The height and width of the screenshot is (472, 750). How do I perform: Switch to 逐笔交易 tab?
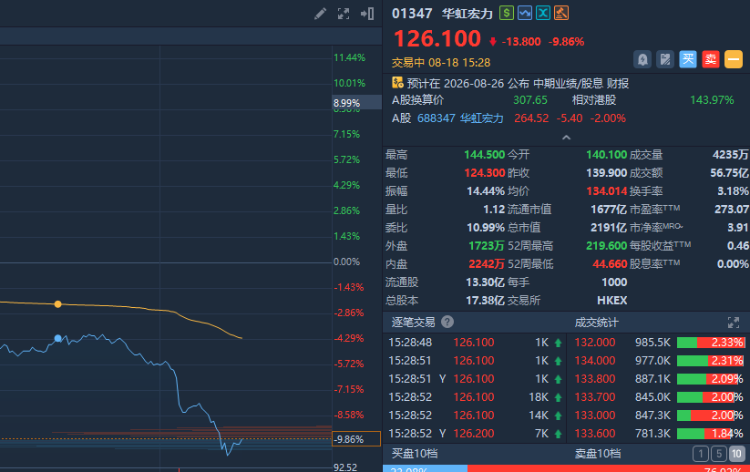tap(413, 322)
